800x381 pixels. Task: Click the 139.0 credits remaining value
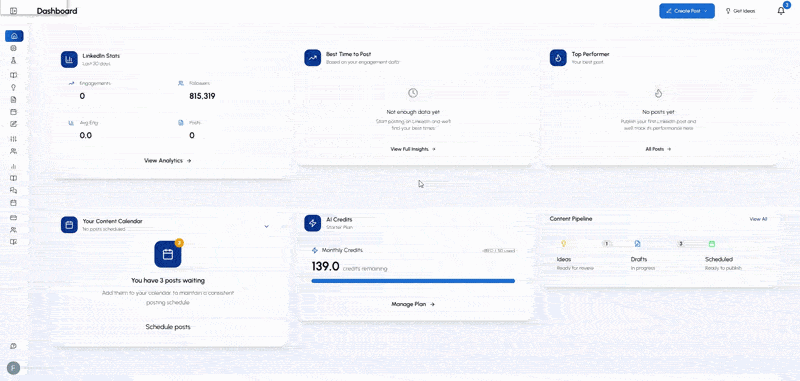point(325,266)
